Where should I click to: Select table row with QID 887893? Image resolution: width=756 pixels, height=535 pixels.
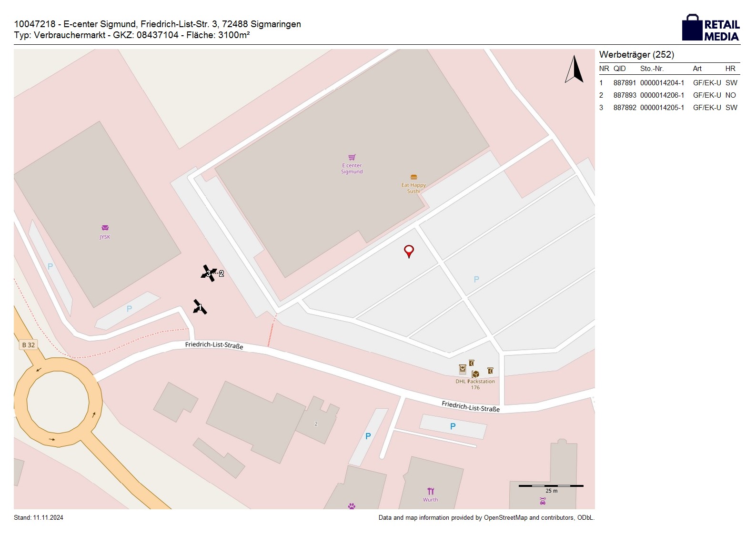click(669, 95)
